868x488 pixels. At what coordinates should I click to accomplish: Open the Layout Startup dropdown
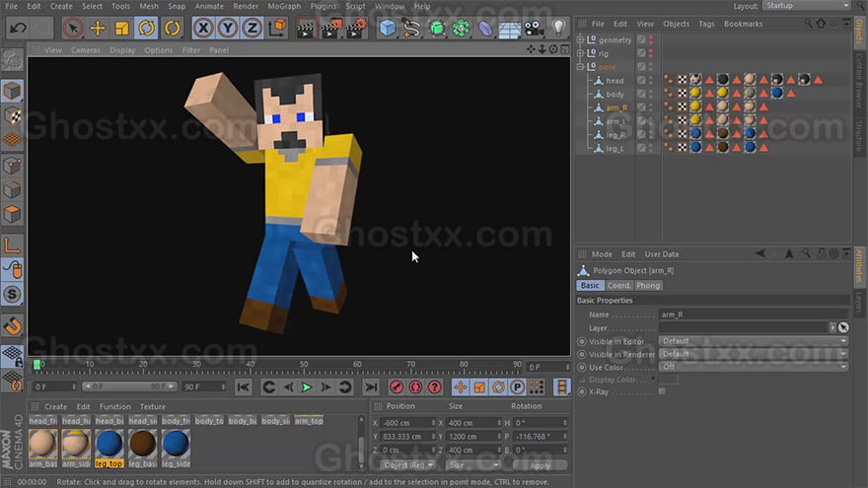tap(807, 6)
